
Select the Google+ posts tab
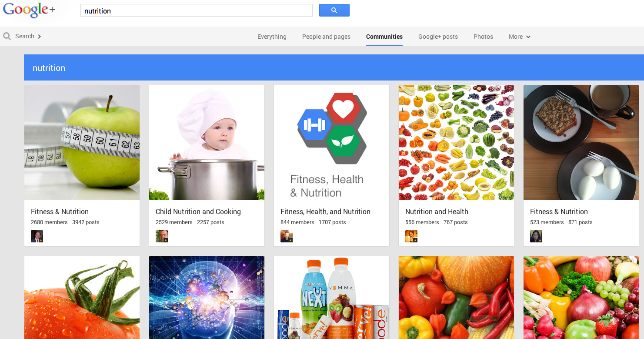(438, 37)
